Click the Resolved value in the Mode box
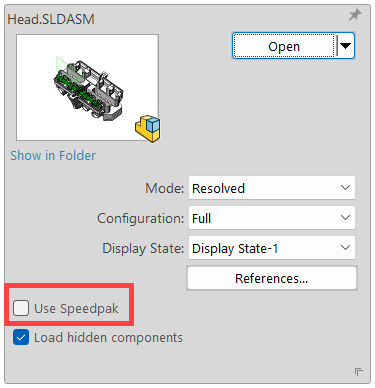This screenshot has height=388, width=375. [218, 188]
